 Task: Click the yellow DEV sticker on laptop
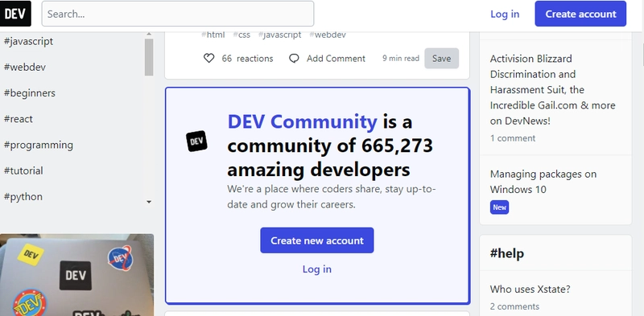pyautogui.click(x=31, y=254)
